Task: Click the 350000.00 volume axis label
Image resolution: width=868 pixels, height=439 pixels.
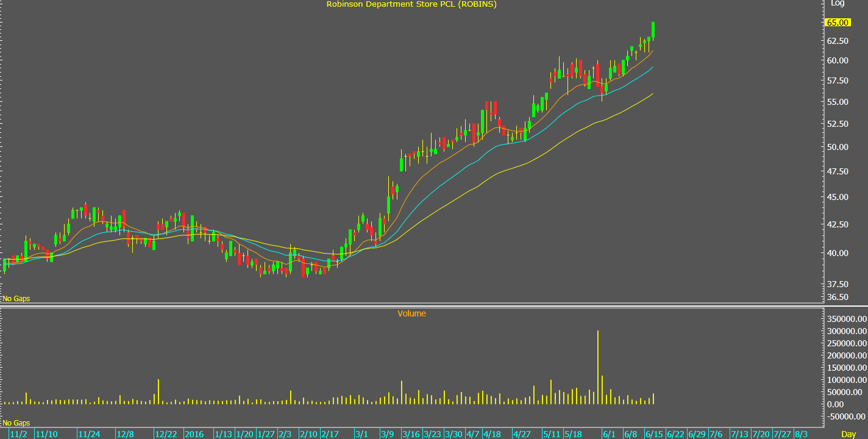Action: point(846,319)
